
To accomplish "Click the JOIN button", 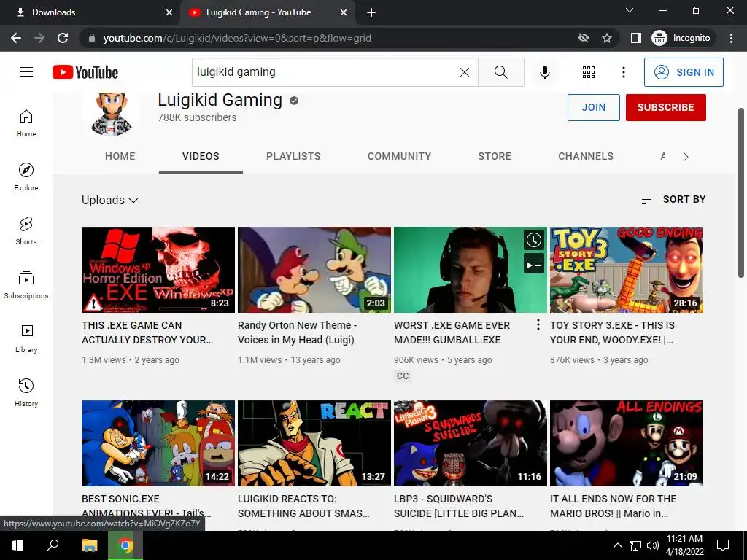I will 594,107.
